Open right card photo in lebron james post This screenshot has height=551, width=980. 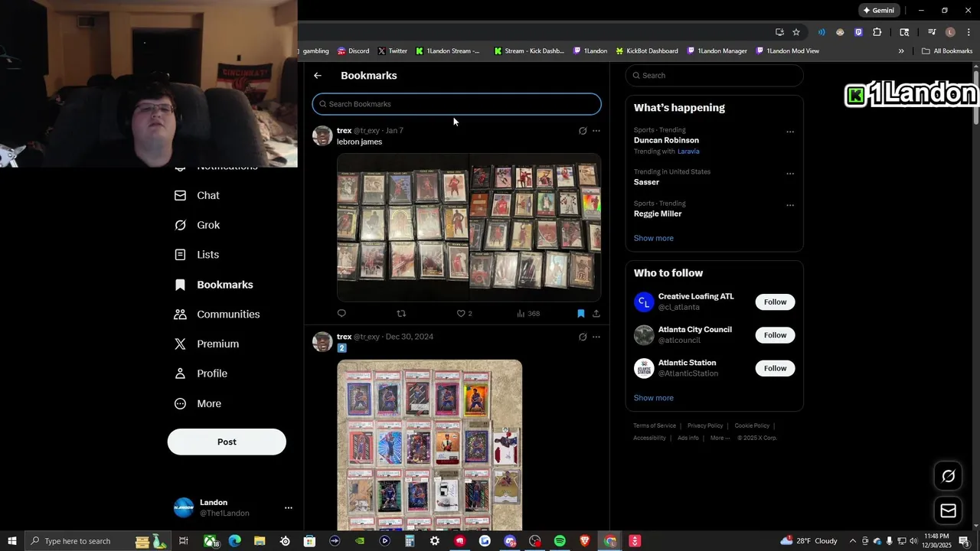coord(535,227)
